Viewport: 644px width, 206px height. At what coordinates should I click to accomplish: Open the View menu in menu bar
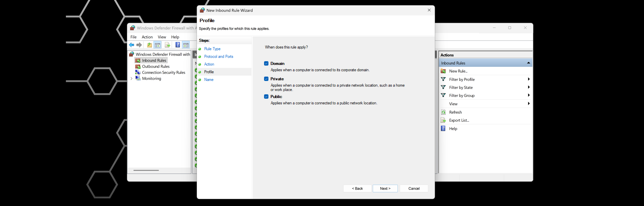point(162,37)
